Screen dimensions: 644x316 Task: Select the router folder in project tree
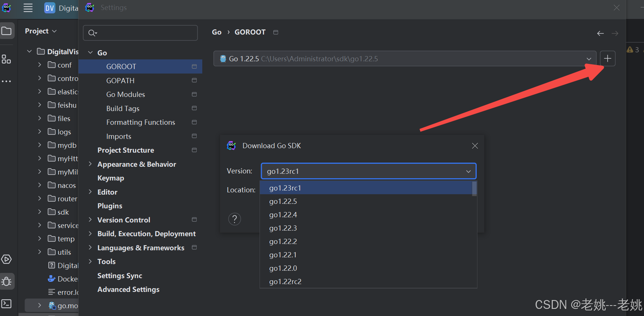coord(67,199)
